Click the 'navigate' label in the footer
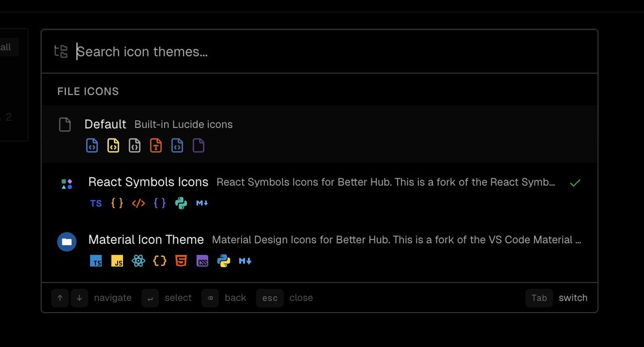 tap(113, 298)
